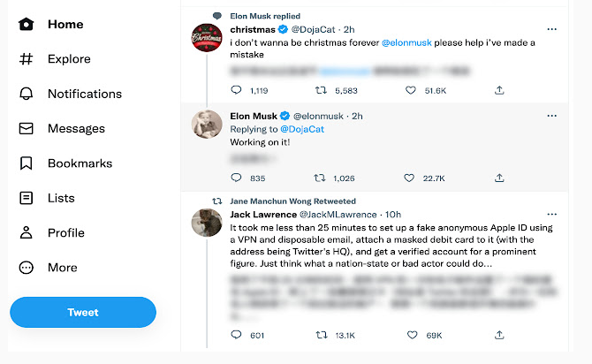This screenshot has width=592, height=364.
Task: Share Jack Lawrence's tweet
Action: (x=499, y=335)
